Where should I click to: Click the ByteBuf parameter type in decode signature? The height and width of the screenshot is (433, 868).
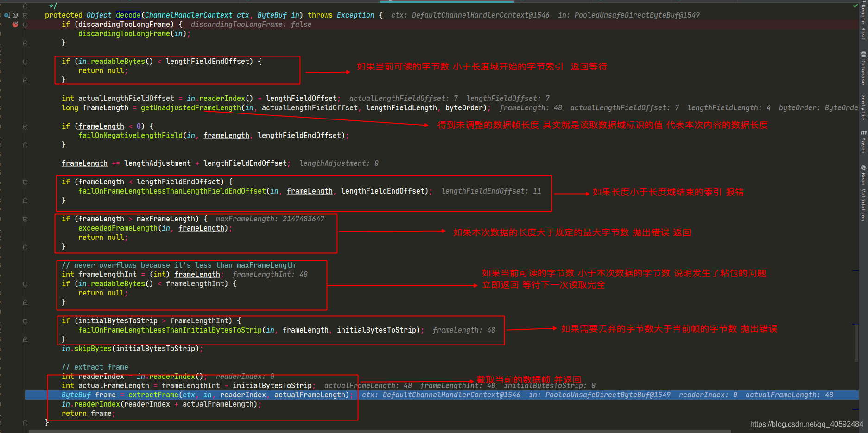[x=272, y=15]
